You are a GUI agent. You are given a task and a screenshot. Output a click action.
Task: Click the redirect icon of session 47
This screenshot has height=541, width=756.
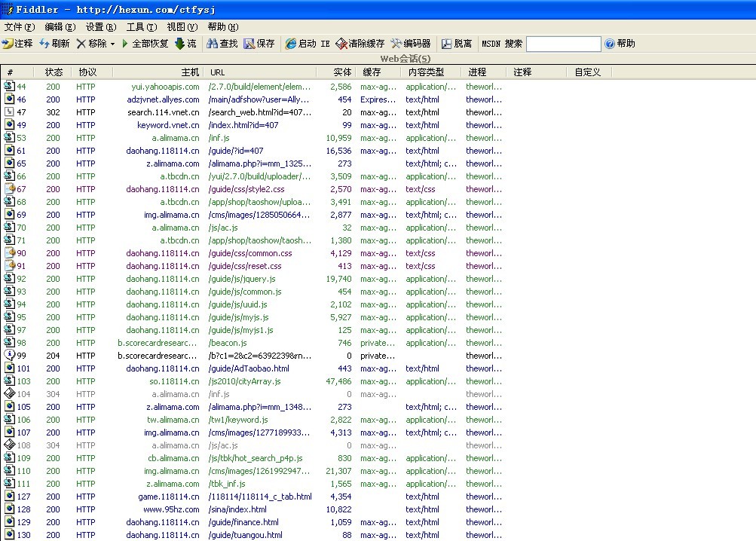click(x=9, y=112)
